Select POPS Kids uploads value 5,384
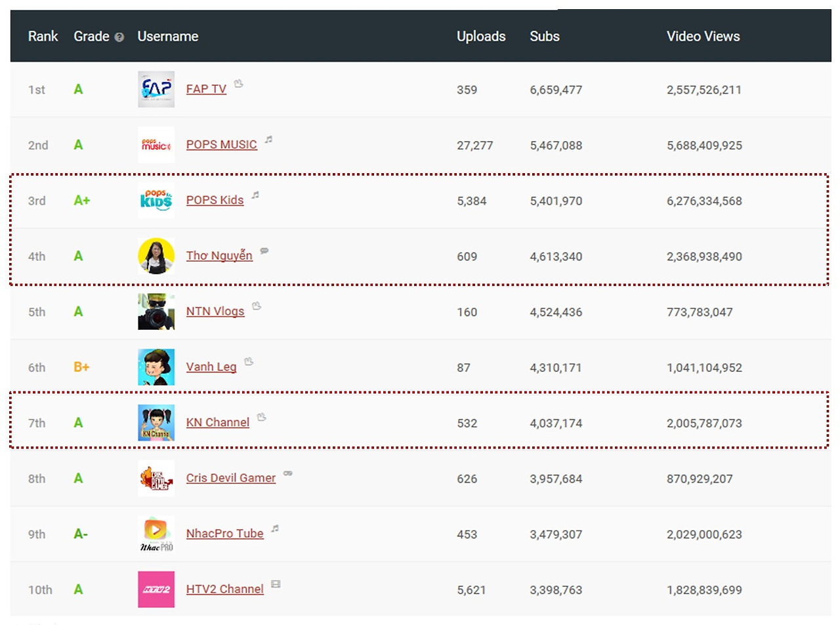 [472, 201]
